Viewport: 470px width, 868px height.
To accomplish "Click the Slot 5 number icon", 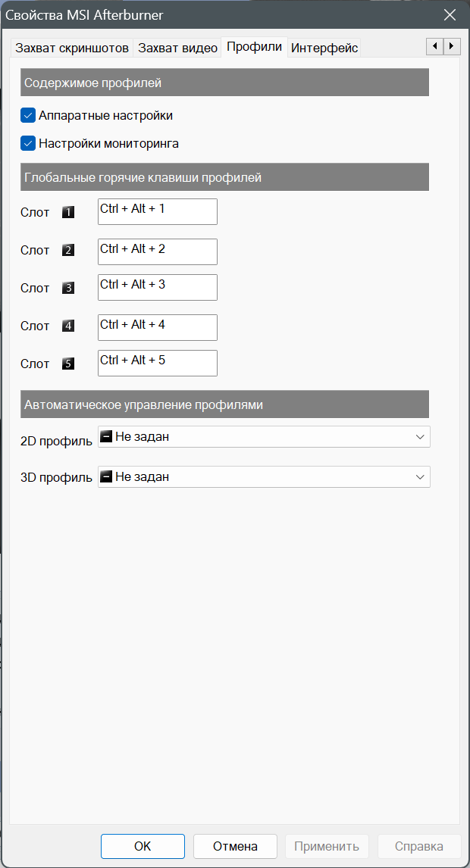I will click(x=68, y=364).
